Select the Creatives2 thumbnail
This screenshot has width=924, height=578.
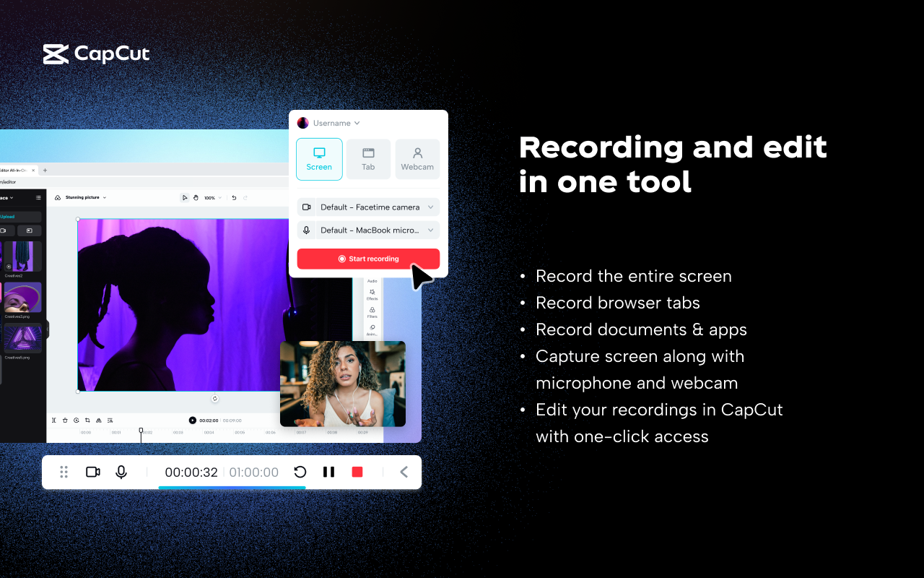click(22, 256)
